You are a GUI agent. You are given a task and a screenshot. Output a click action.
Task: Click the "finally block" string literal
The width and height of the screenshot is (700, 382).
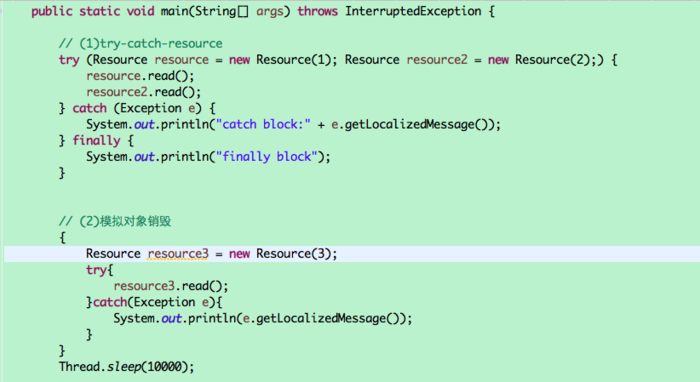click(x=267, y=157)
